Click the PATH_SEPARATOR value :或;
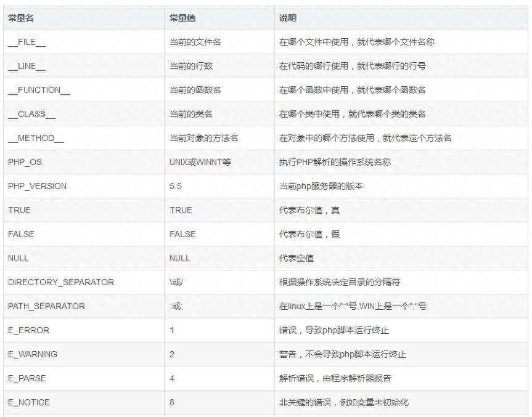532x417 pixels. [x=176, y=307]
